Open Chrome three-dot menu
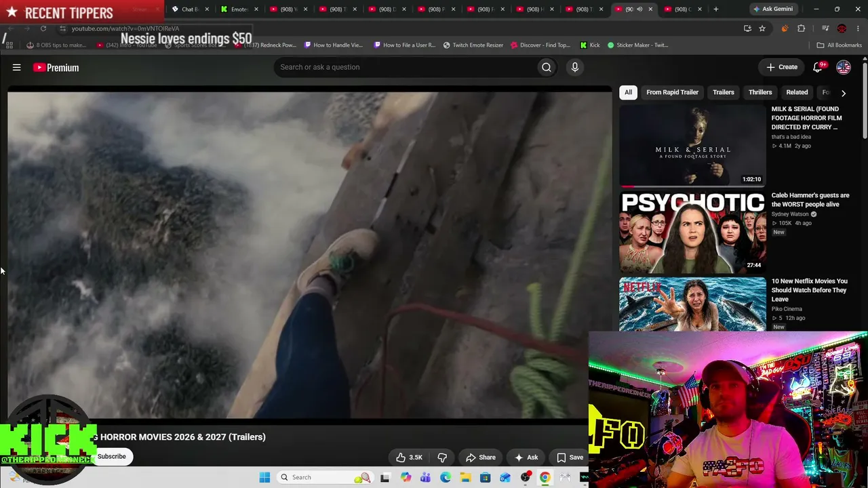Image resolution: width=868 pixels, height=488 pixels. tap(858, 28)
